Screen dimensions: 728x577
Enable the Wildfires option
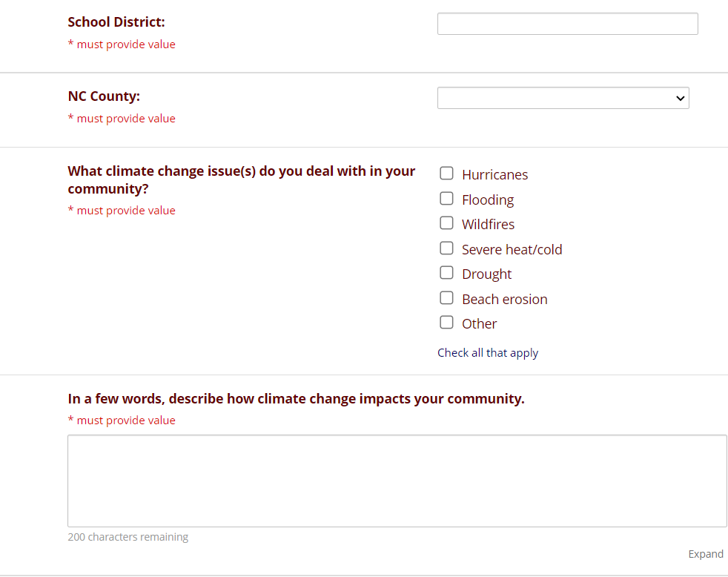tap(446, 223)
